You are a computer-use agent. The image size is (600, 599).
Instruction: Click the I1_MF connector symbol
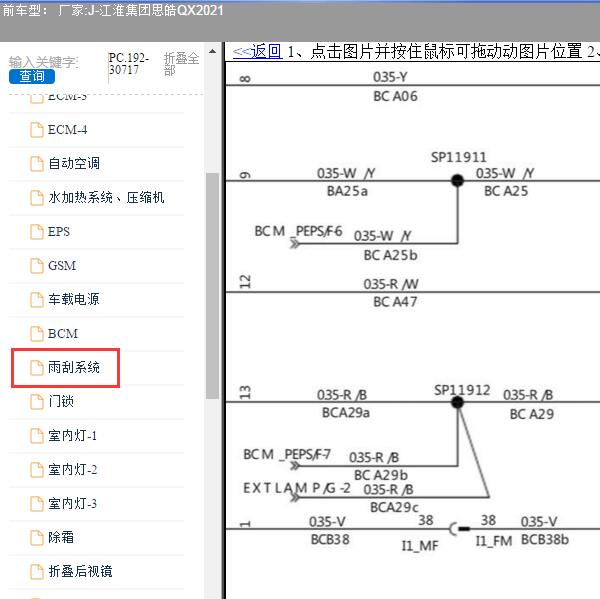point(459,529)
